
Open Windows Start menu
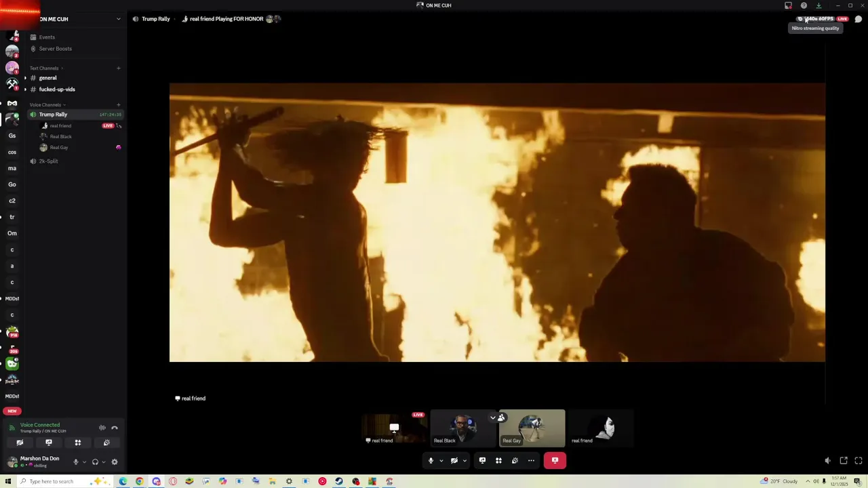click(8, 482)
